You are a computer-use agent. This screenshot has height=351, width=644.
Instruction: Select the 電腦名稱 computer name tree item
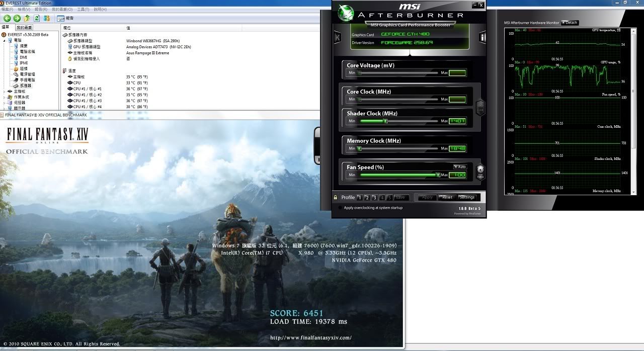[24, 51]
